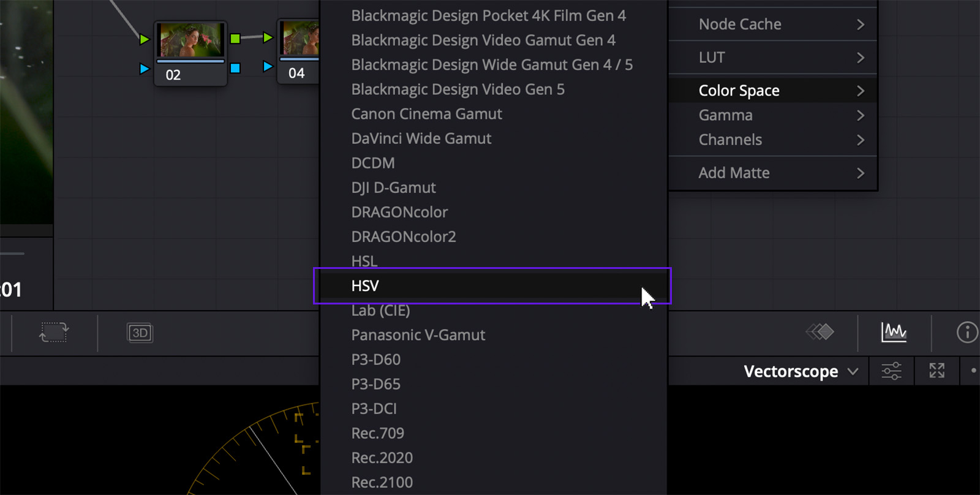
Task: Choose Rec.2020 color space
Action: [x=493, y=457]
